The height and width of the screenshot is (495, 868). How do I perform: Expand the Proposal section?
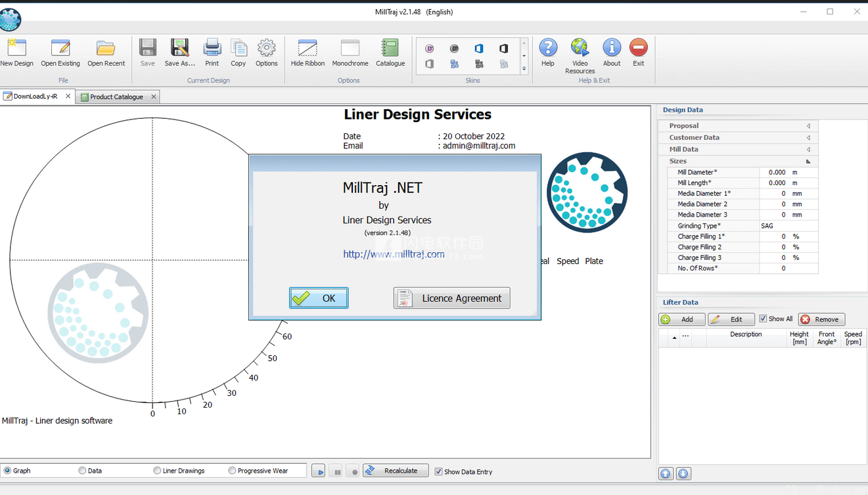pos(808,126)
